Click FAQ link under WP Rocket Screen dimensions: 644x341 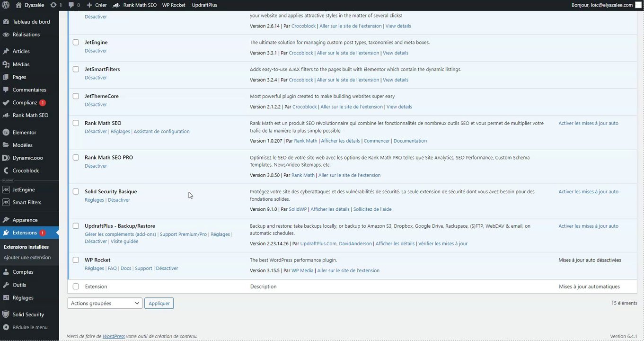pos(112,269)
